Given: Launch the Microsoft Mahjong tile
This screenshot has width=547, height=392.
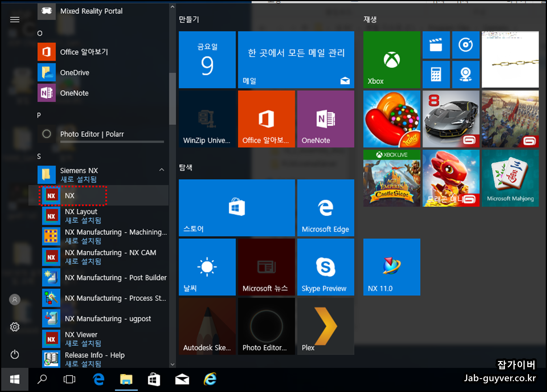Looking at the screenshot, I should (x=510, y=178).
